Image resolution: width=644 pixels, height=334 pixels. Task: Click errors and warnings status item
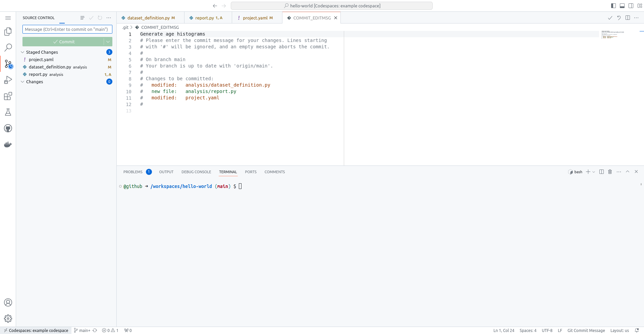[x=110, y=330]
